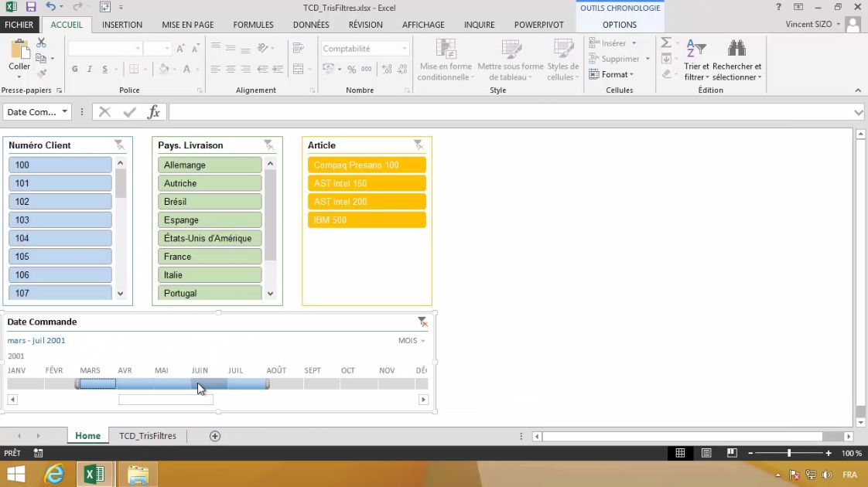This screenshot has width=868, height=487.
Task: Clear filter on Numéro Client slicer
Action: (119, 145)
